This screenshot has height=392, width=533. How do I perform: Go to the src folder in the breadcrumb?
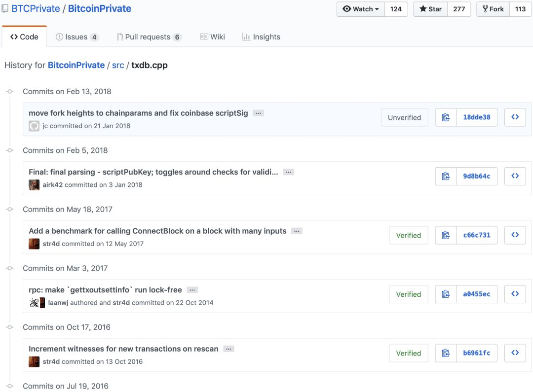click(118, 65)
